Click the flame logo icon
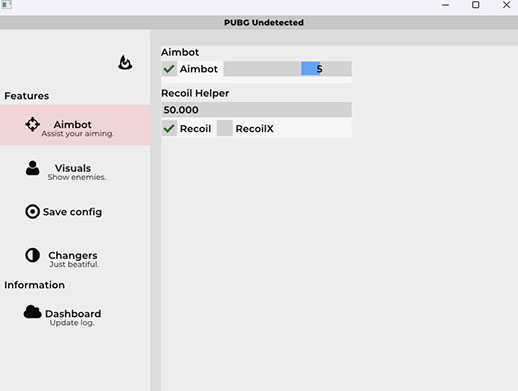The width and height of the screenshot is (518, 391). click(x=125, y=62)
